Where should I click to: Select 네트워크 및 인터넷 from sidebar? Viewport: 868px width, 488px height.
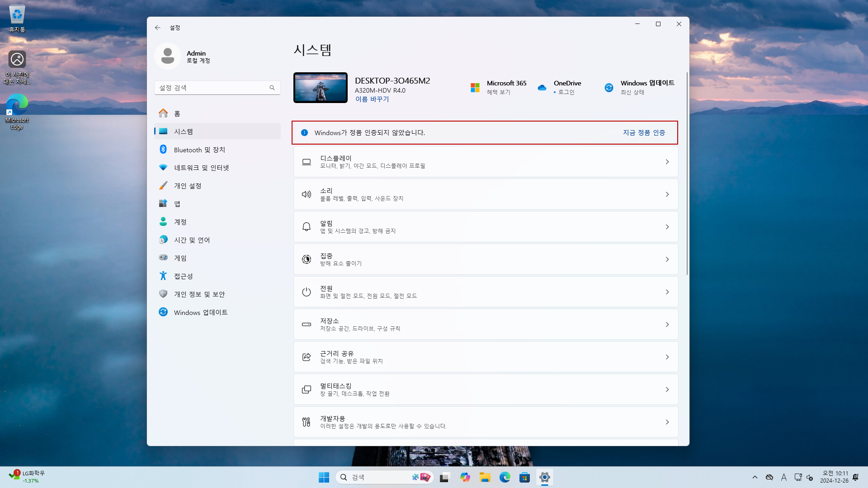[202, 167]
